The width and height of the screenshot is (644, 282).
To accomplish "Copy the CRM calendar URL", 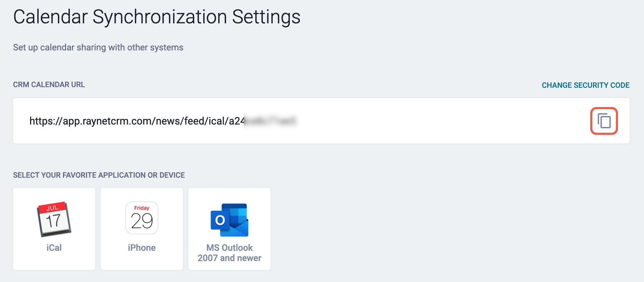I will coord(604,121).
